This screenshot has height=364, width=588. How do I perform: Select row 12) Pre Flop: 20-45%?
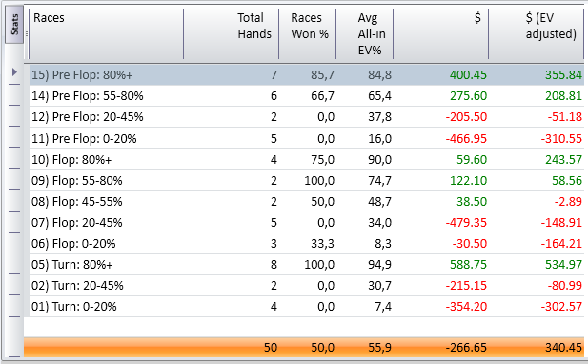click(306, 117)
